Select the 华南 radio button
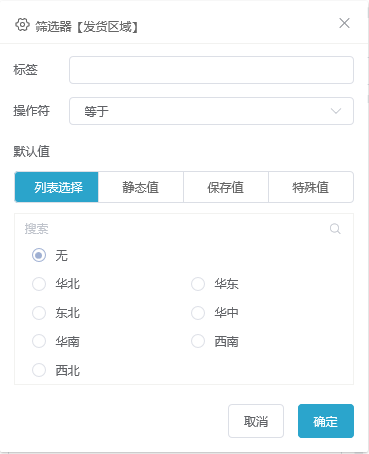 pyautogui.click(x=39, y=341)
